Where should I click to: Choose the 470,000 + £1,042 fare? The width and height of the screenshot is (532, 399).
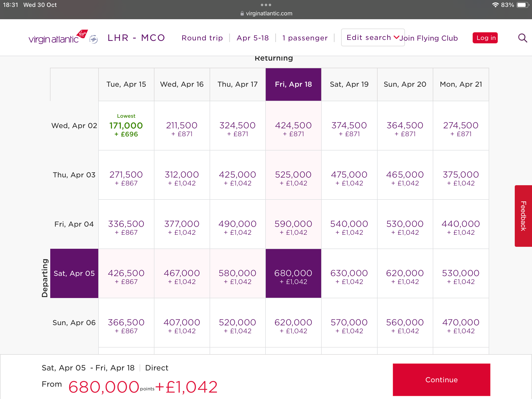[461, 323]
